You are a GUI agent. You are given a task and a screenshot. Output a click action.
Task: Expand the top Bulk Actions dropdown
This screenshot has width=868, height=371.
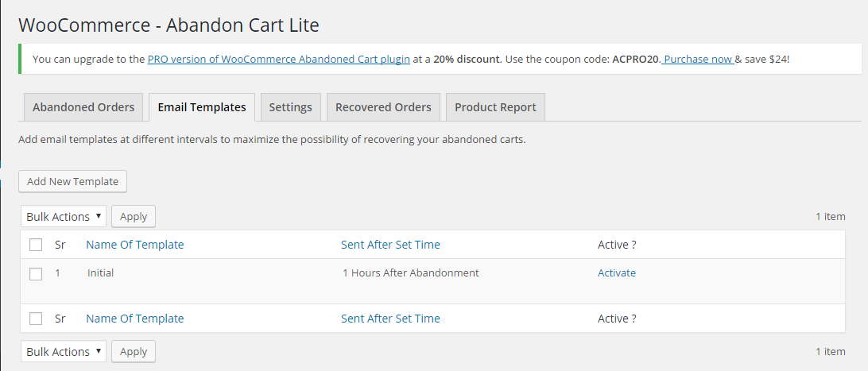64,216
